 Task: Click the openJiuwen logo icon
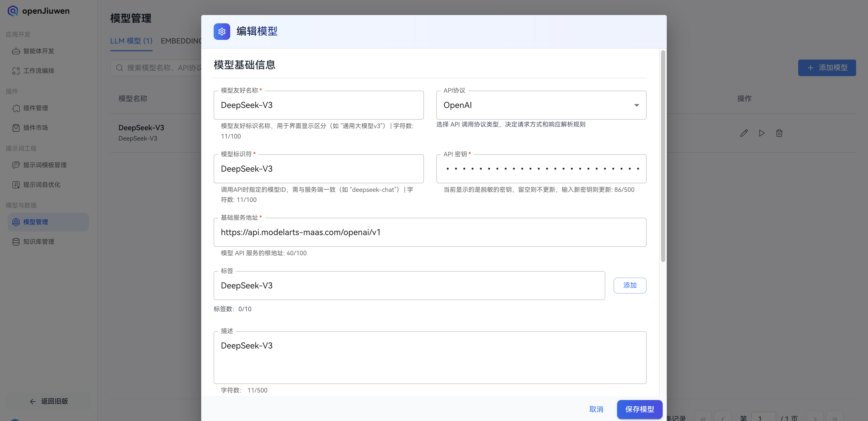(12, 11)
